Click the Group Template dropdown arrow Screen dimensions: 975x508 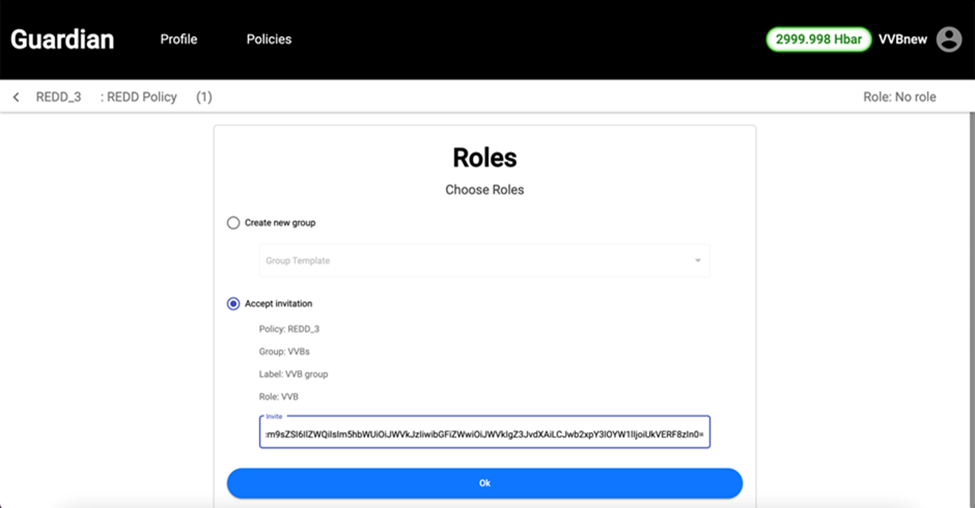coord(697,261)
